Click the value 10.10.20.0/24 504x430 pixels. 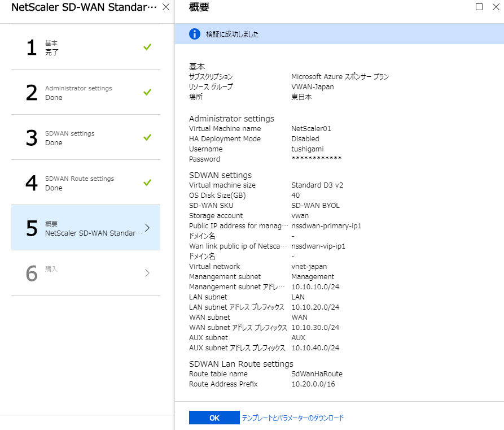(315, 307)
